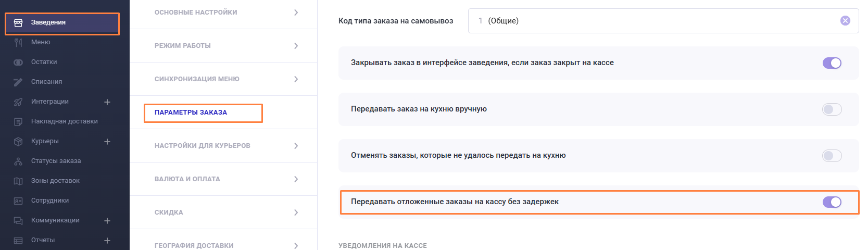Toggle Отменять заказы не переданные на кухню
Screen dimensions: 868x250
point(832,156)
